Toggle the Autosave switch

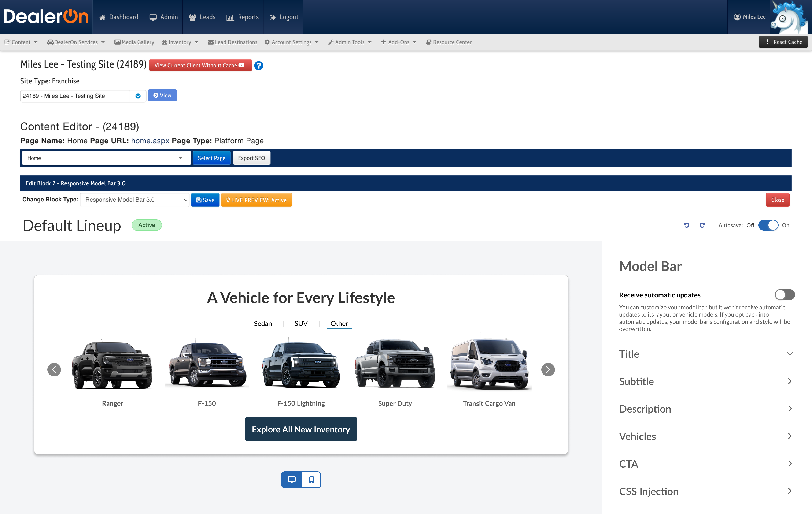[768, 225]
